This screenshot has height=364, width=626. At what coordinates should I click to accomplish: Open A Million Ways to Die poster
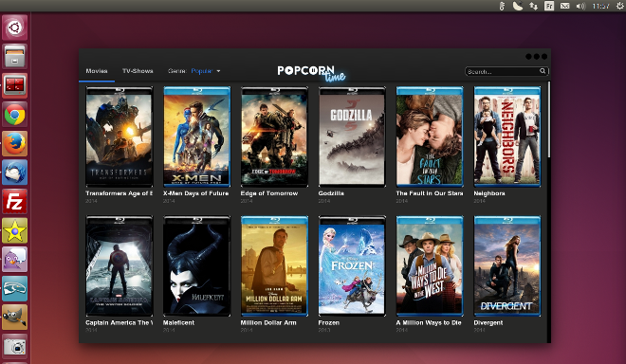(x=430, y=266)
